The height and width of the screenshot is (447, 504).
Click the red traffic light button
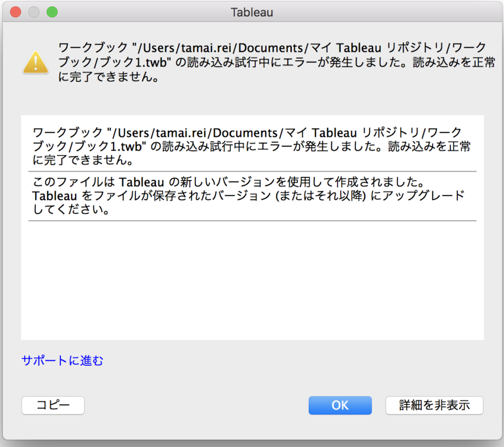[x=15, y=12]
